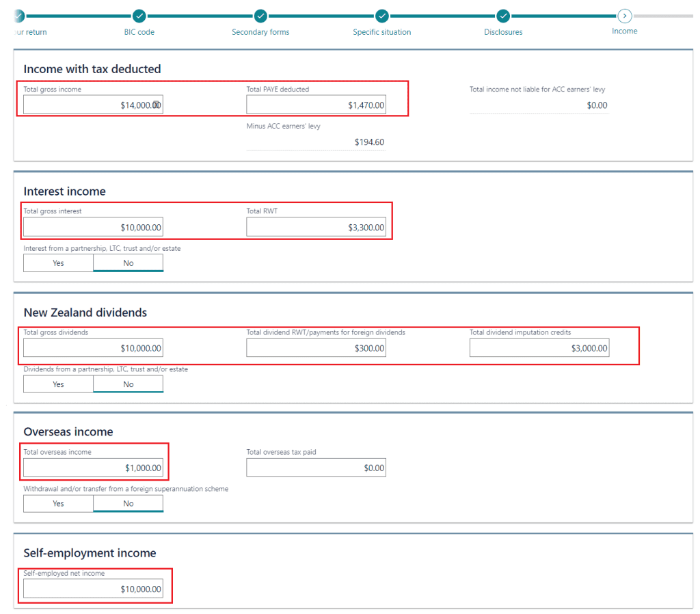Go to the Secondary forms step label
Viewport: 700px width, 614px height.
(260, 32)
